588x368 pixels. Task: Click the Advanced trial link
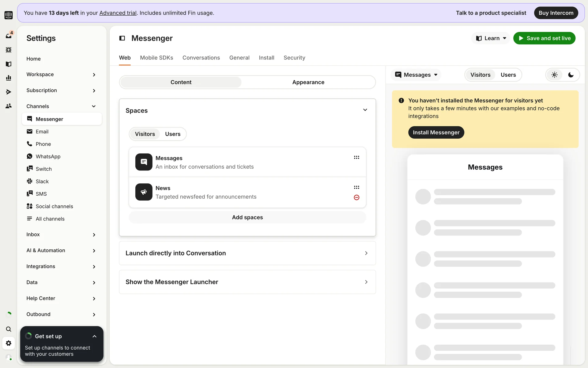[118, 13]
